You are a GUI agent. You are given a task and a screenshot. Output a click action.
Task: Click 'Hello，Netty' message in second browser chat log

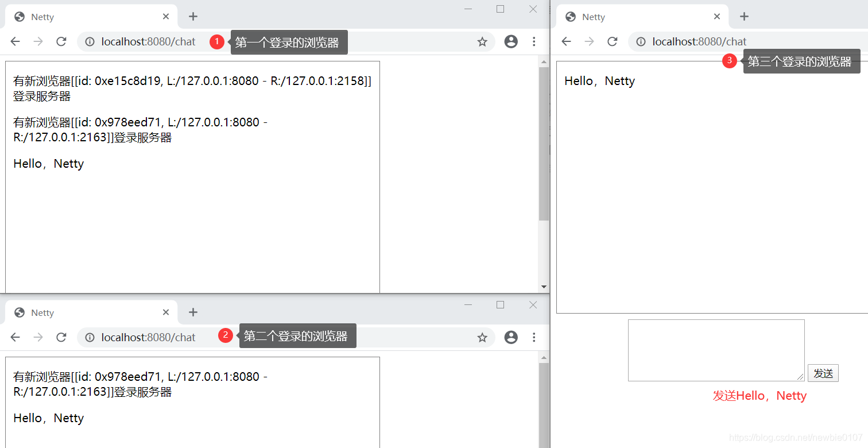tap(49, 418)
